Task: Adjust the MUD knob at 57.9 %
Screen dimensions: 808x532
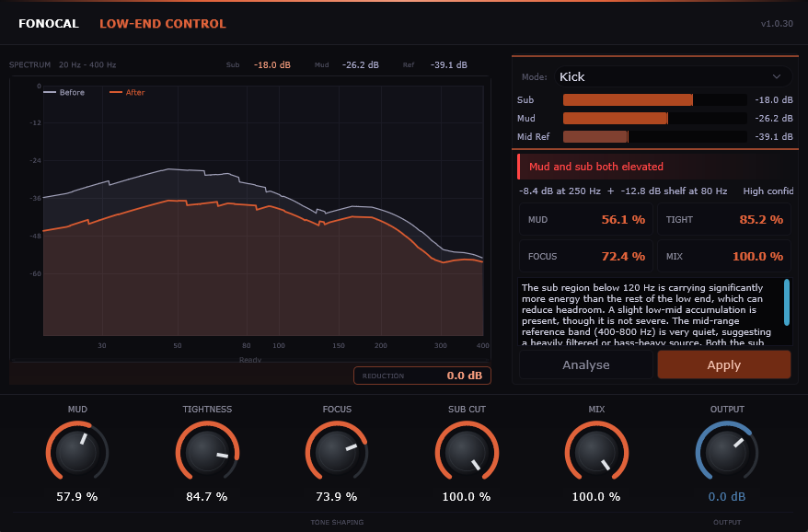Action: pyautogui.click(x=77, y=452)
